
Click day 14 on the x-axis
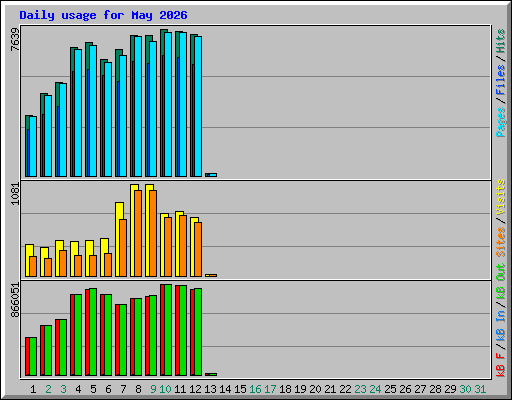point(225,389)
